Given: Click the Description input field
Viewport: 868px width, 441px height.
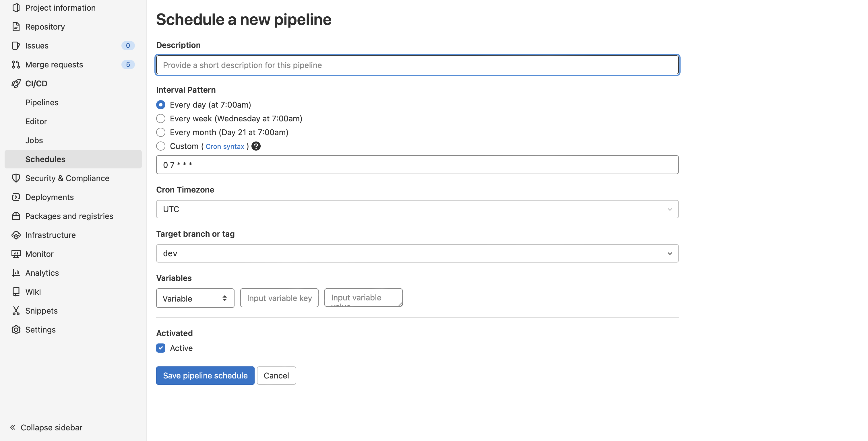Looking at the screenshot, I should (417, 64).
